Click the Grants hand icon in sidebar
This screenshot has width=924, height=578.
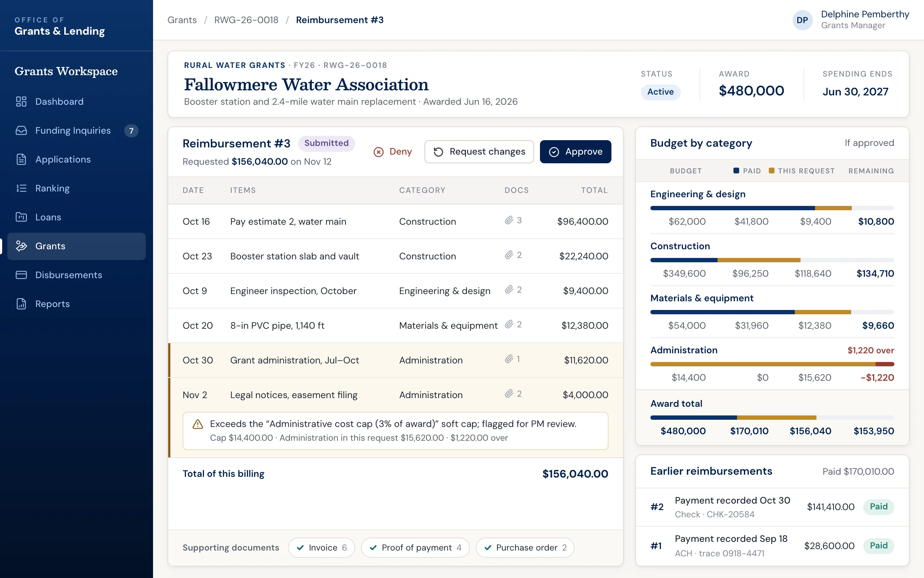click(21, 246)
